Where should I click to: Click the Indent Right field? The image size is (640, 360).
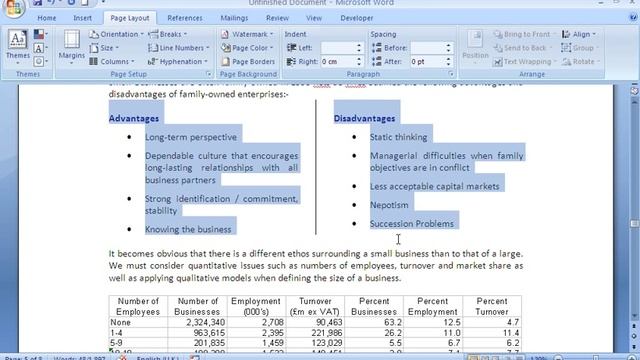(x=338, y=62)
